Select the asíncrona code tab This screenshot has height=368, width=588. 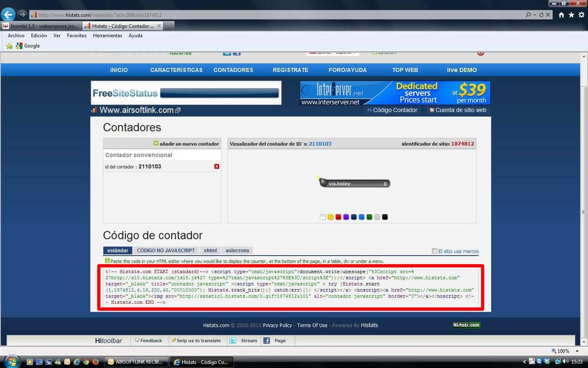237,250
